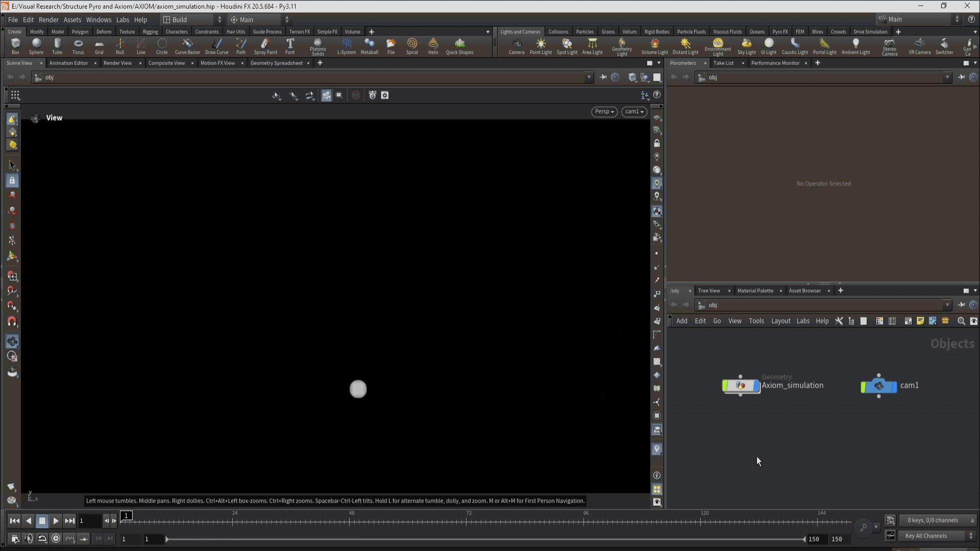Image resolution: width=980 pixels, height=551 pixels.
Task: Open the Layout menu in network editor
Action: [x=780, y=321]
